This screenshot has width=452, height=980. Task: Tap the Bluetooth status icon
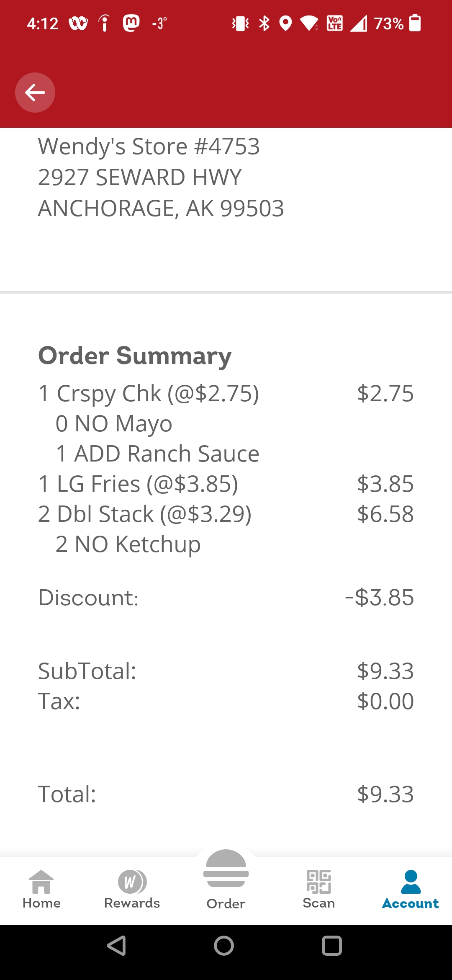click(x=264, y=23)
